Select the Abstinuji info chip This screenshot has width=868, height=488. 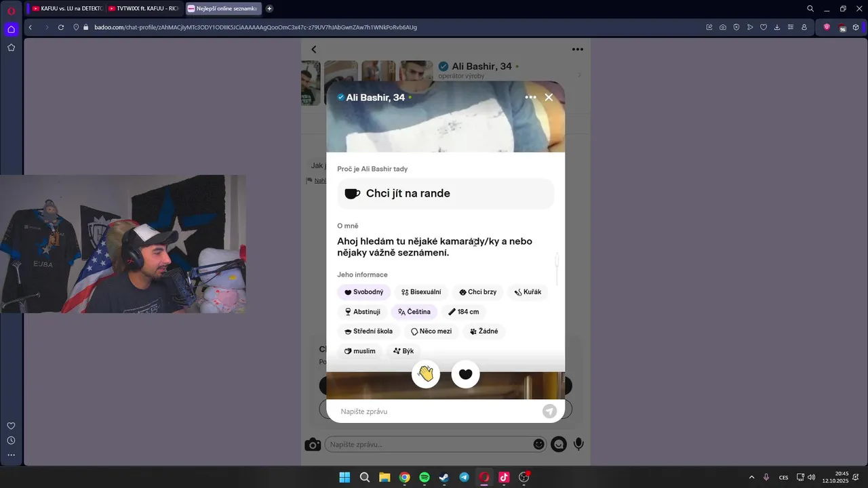363,312
